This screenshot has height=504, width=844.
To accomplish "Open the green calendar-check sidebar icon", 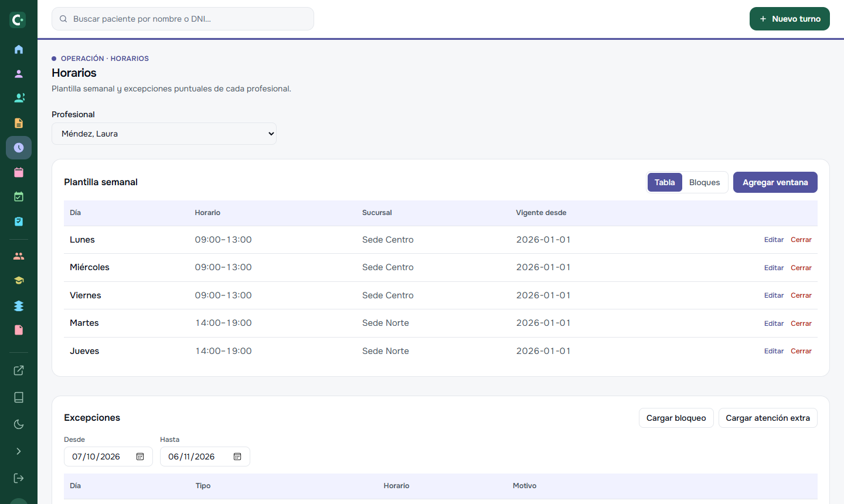I will coord(19,197).
